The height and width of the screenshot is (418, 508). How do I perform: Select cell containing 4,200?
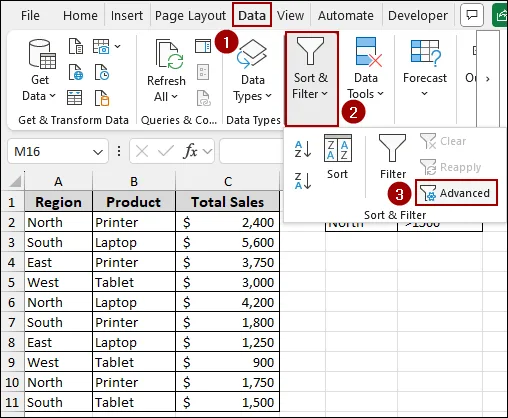228,302
